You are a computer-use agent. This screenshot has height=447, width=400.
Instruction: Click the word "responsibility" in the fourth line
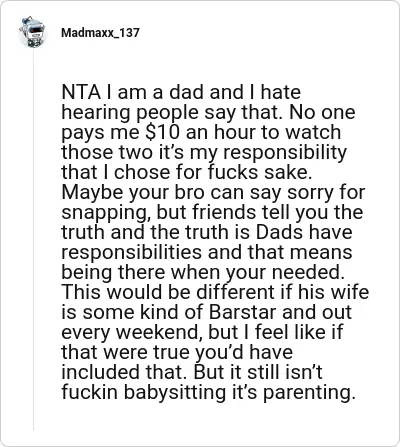(x=285, y=153)
